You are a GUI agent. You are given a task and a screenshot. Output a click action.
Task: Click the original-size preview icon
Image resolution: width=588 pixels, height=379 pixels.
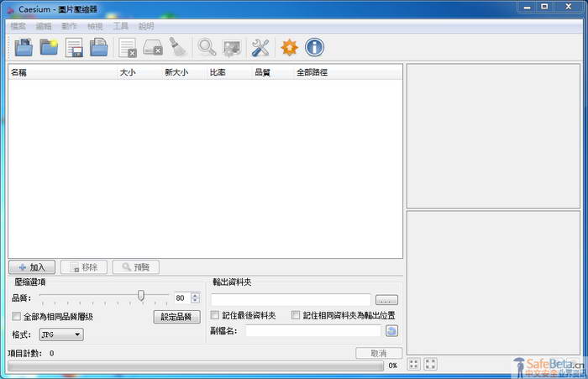[x=430, y=364]
